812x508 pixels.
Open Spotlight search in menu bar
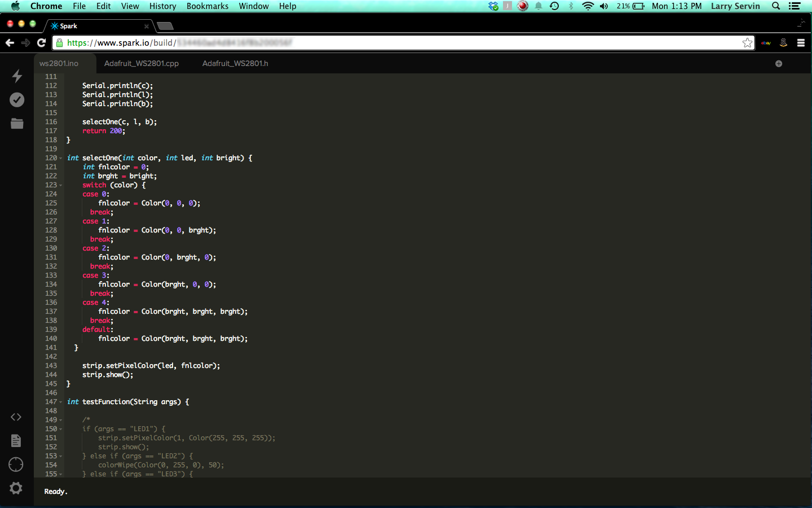[x=776, y=6]
